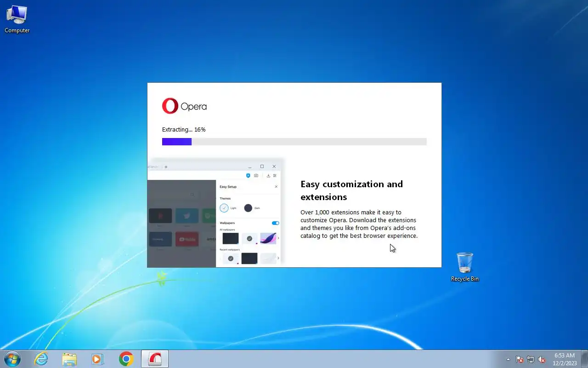This screenshot has height=368, width=588.
Task: Toggle the Wallpapers switch in preview
Action: tap(275, 223)
